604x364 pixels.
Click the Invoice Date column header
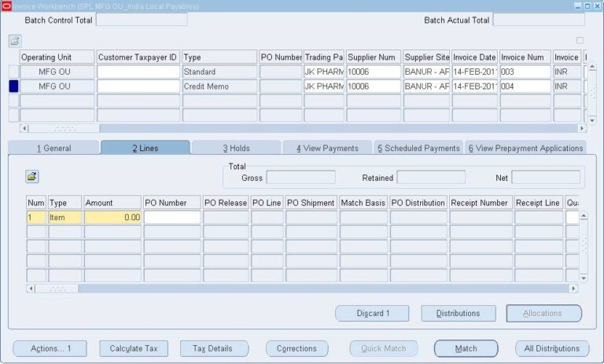click(474, 57)
